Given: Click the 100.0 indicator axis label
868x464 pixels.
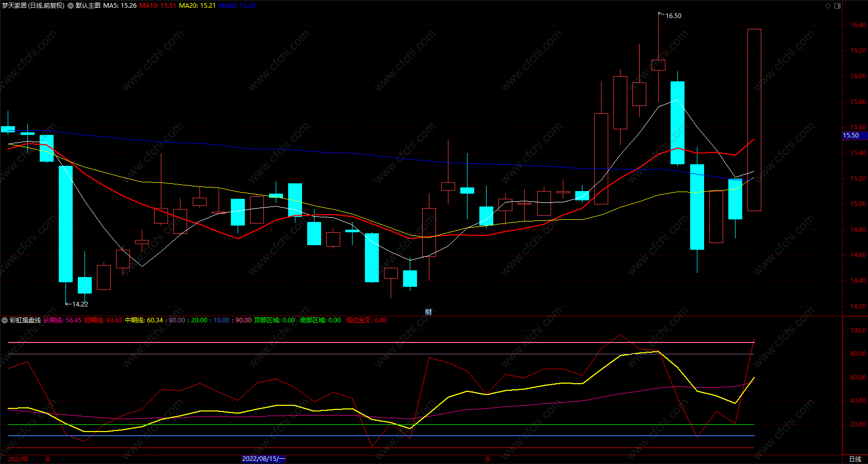Looking at the screenshot, I should (858, 331).
